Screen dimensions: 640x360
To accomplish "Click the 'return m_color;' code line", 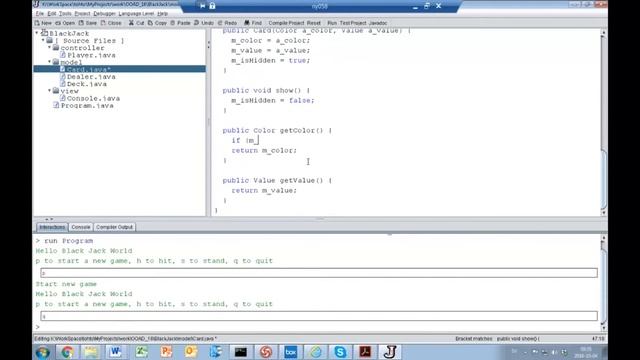I will [x=264, y=151].
